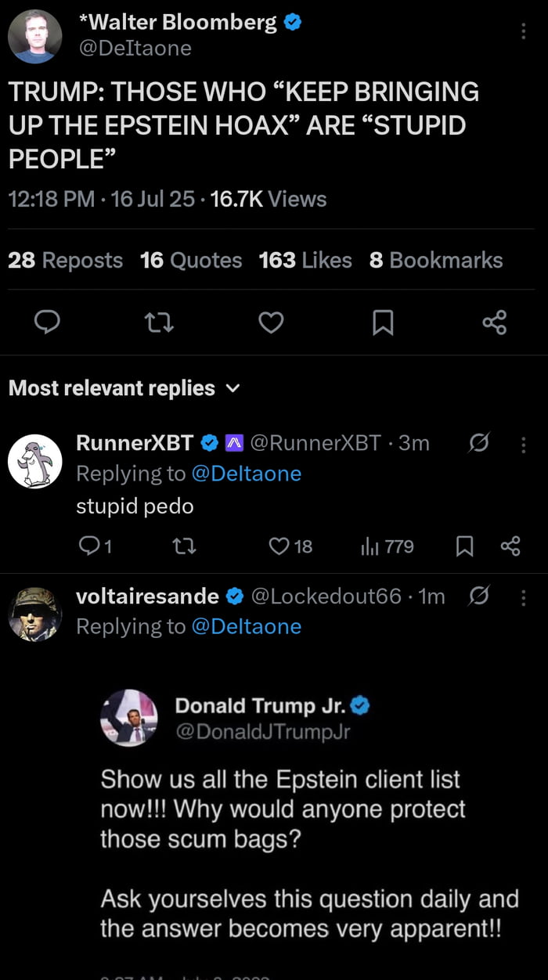Open more options menu on RunnerXBT's reply
The image size is (548, 980).
[523, 444]
